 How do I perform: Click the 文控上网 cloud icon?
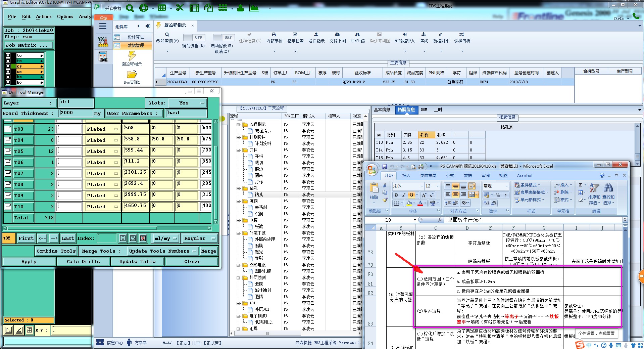coord(337,35)
